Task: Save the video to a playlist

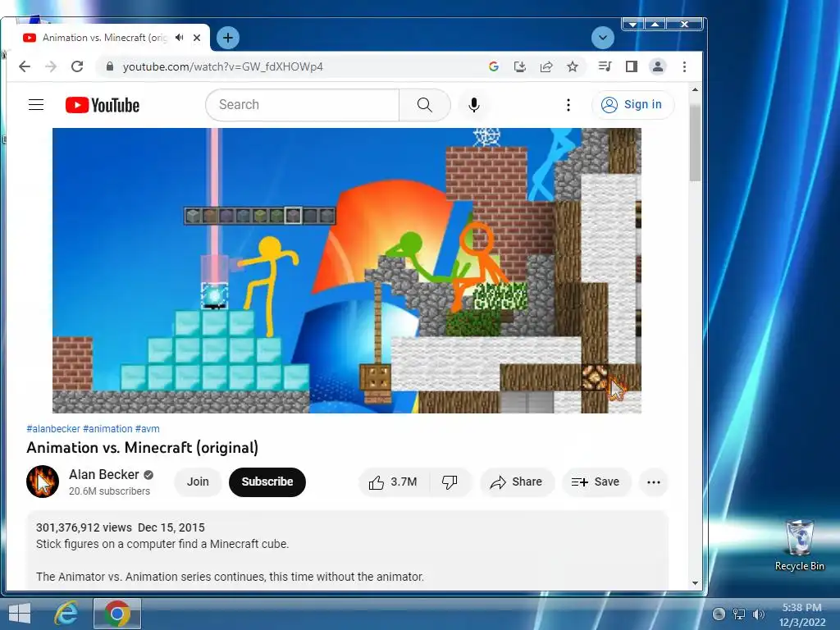Action: [596, 482]
